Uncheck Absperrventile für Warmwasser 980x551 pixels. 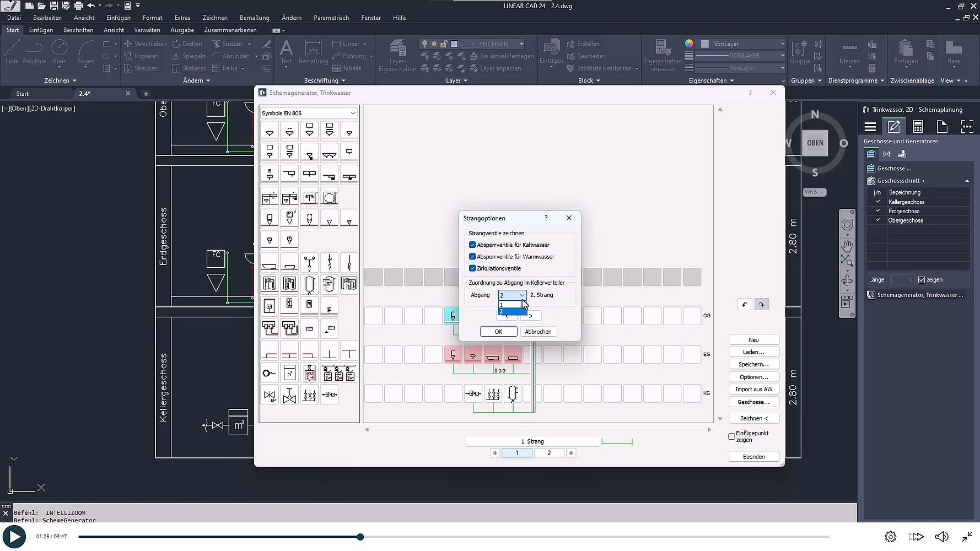click(x=472, y=257)
